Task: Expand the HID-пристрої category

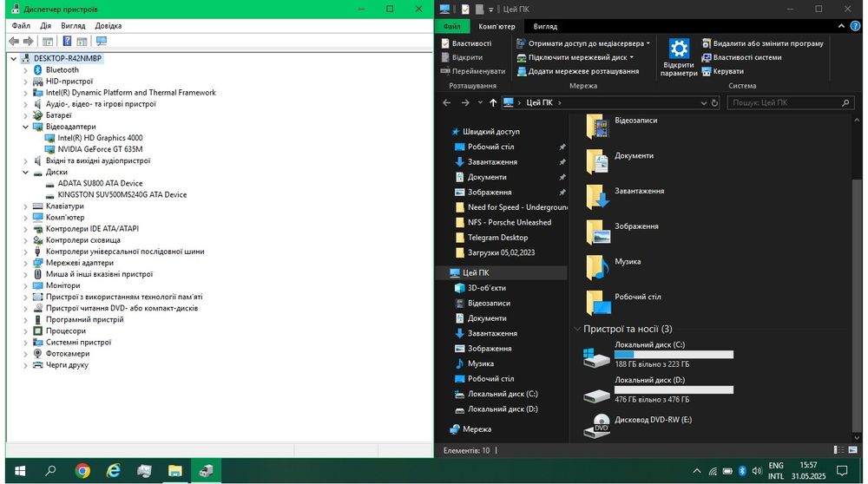Action: click(25, 82)
